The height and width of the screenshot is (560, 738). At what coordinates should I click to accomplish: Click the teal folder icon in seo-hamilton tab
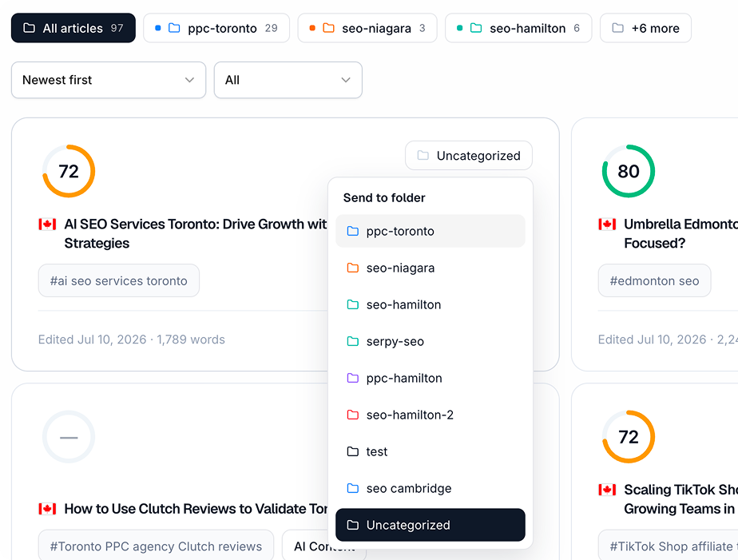click(476, 28)
